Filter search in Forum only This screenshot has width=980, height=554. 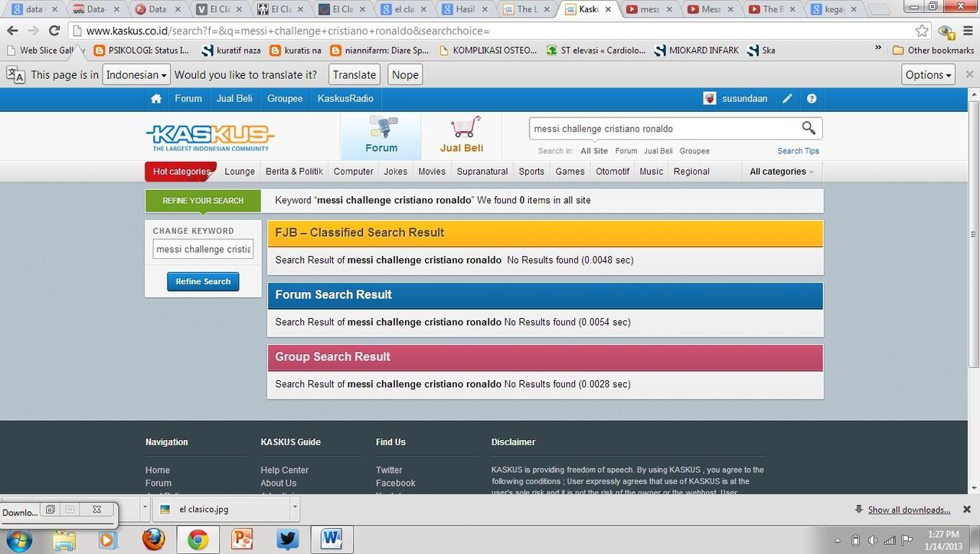(626, 151)
